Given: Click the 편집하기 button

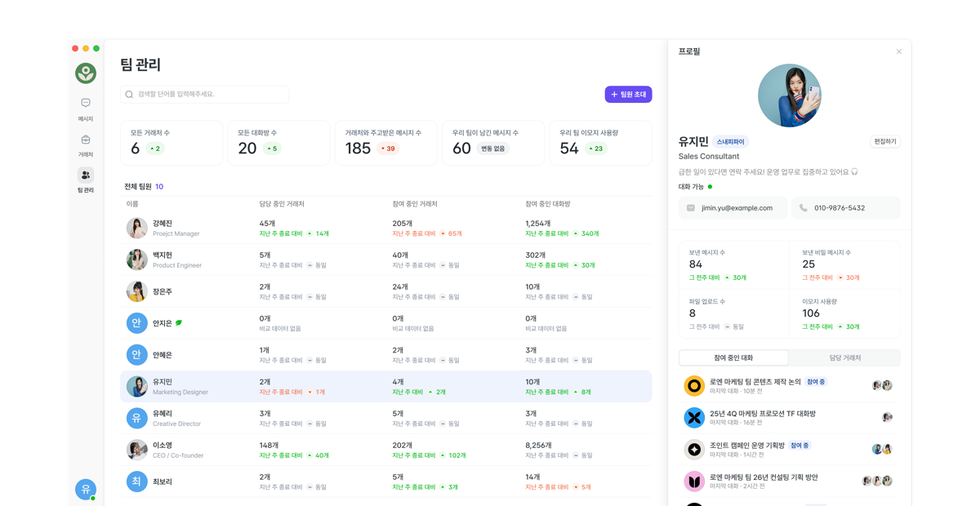Looking at the screenshot, I should tap(885, 141).
